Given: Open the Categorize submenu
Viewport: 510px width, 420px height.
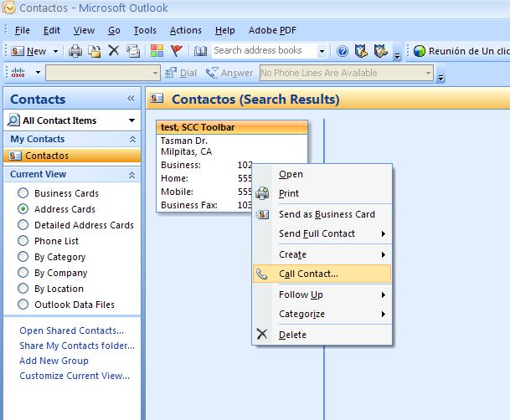Looking at the screenshot, I should (322, 314).
